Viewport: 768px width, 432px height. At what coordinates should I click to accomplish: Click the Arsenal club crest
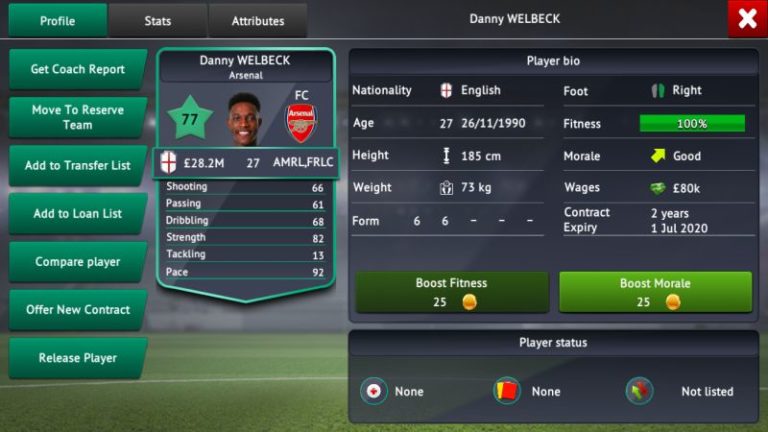[x=301, y=123]
